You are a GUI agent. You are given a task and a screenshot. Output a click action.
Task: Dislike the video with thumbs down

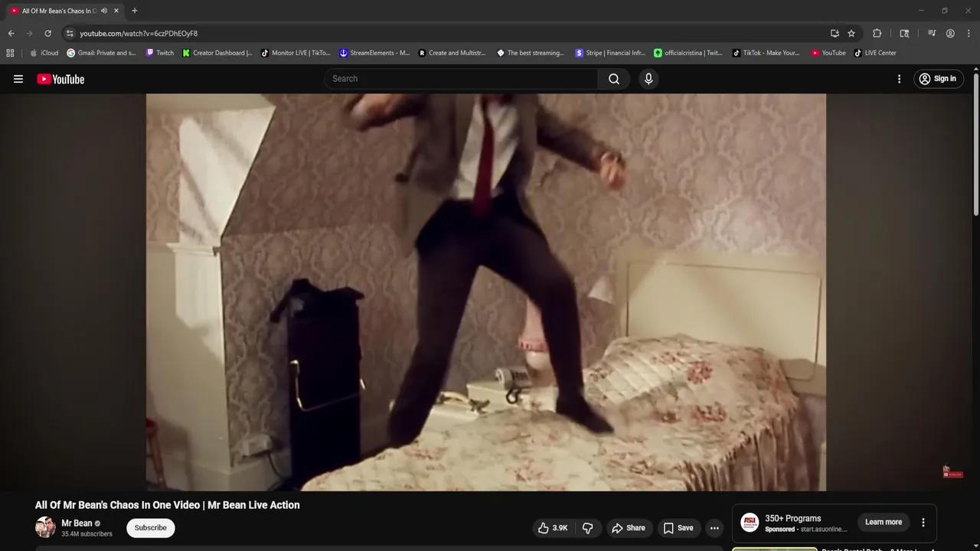[x=588, y=528]
